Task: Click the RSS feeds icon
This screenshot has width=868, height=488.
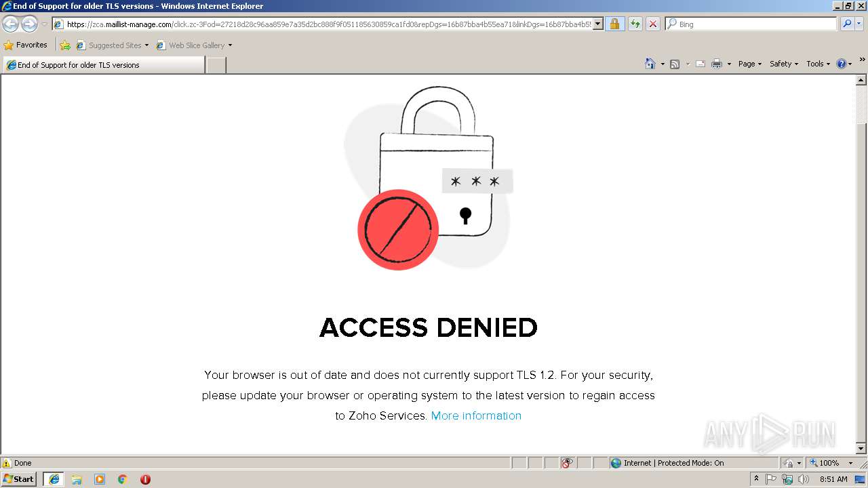Action: [x=675, y=64]
